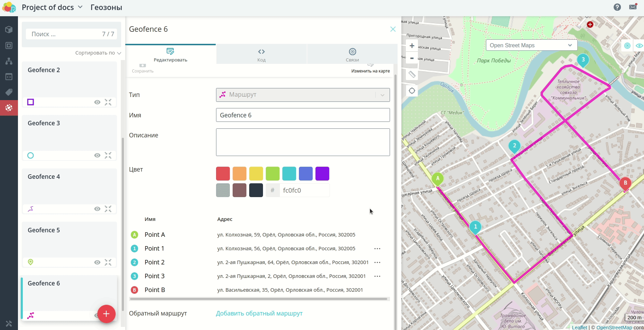This screenshot has width=644, height=330.
Task: Zoom out on the map
Action: 412,58
